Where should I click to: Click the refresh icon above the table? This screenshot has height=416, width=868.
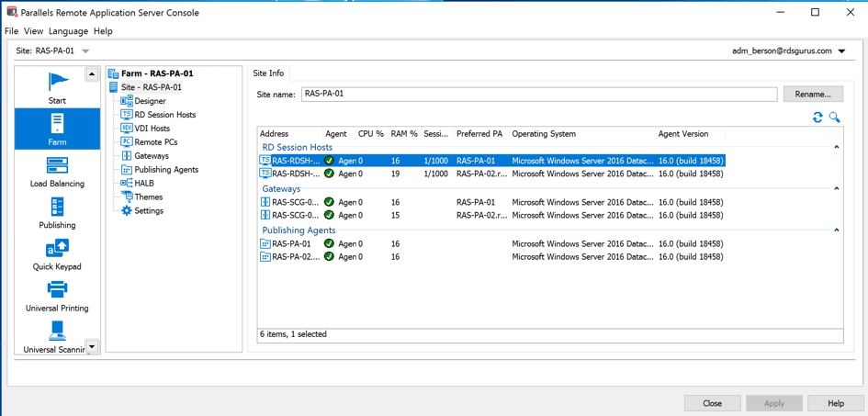tap(817, 117)
